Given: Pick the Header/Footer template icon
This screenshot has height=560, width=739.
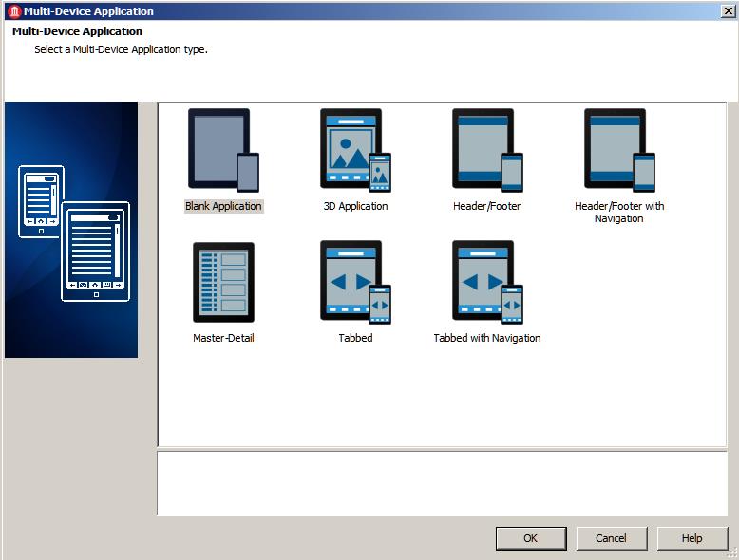Looking at the screenshot, I should pyautogui.click(x=487, y=150).
